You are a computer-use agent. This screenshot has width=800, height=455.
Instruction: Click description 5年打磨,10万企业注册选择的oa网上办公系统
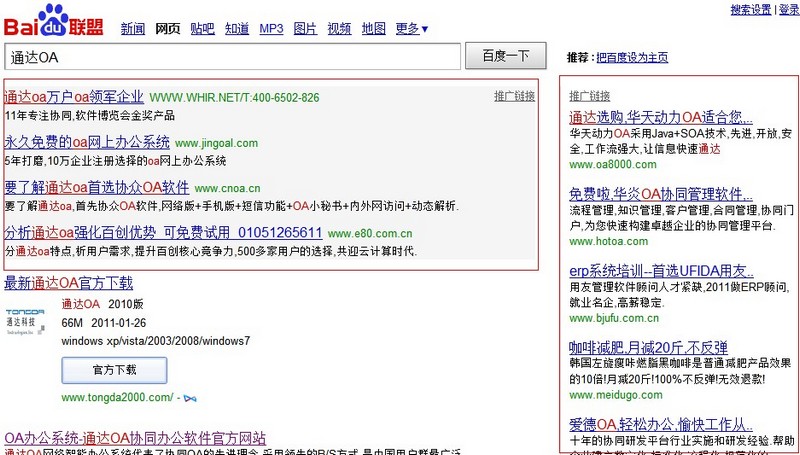[x=115, y=161]
